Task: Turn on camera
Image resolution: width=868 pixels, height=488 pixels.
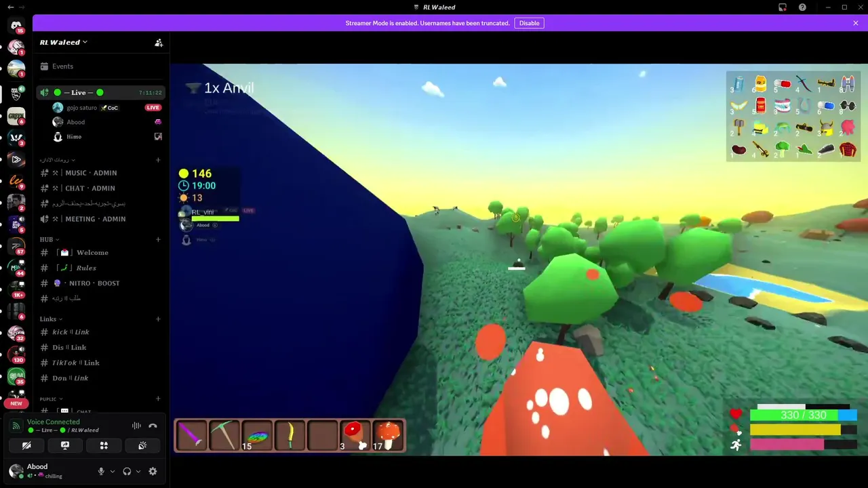Action: (26, 445)
